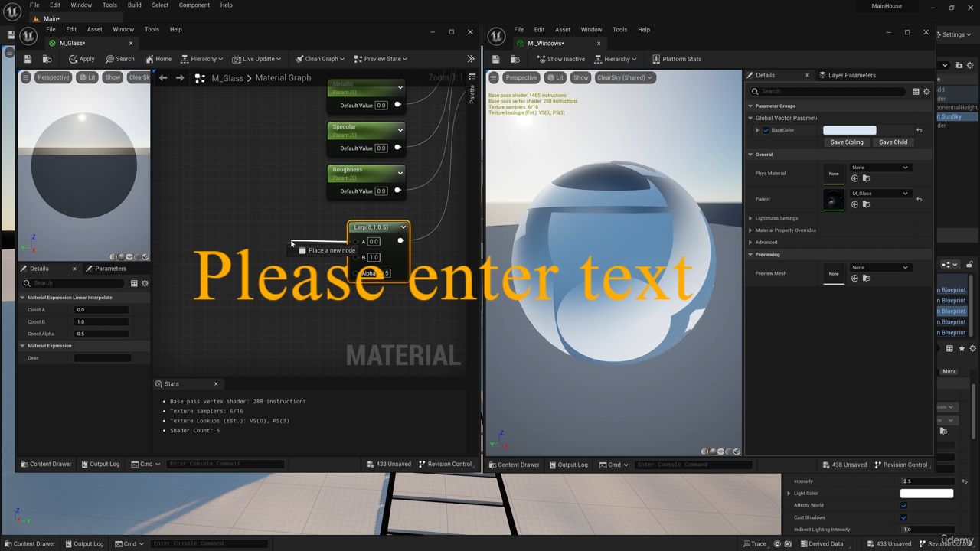Click the save icon in M_Glass toolbar

(x=28, y=59)
